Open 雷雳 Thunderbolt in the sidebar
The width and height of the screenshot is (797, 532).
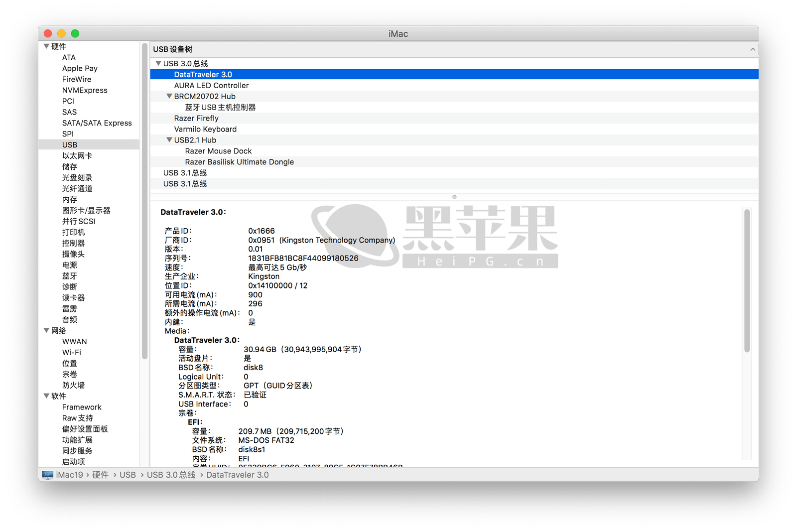[x=70, y=309]
